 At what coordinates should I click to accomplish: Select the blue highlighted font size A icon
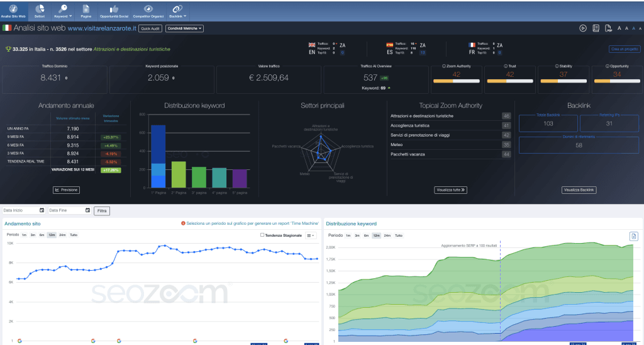click(633, 28)
